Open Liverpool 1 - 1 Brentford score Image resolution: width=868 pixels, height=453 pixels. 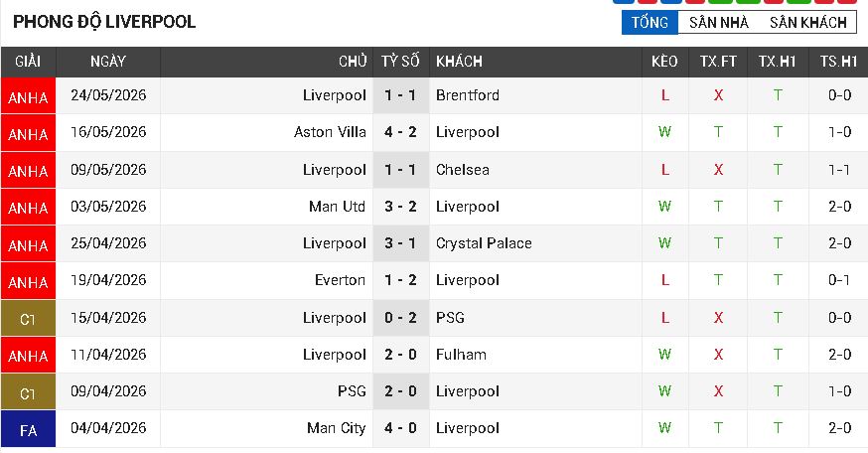point(401,95)
